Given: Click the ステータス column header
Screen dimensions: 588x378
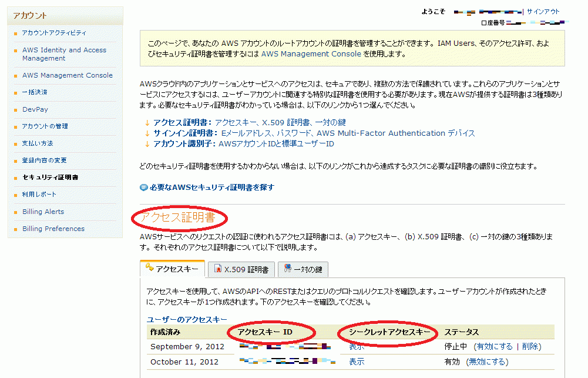Looking at the screenshot, I should [462, 332].
